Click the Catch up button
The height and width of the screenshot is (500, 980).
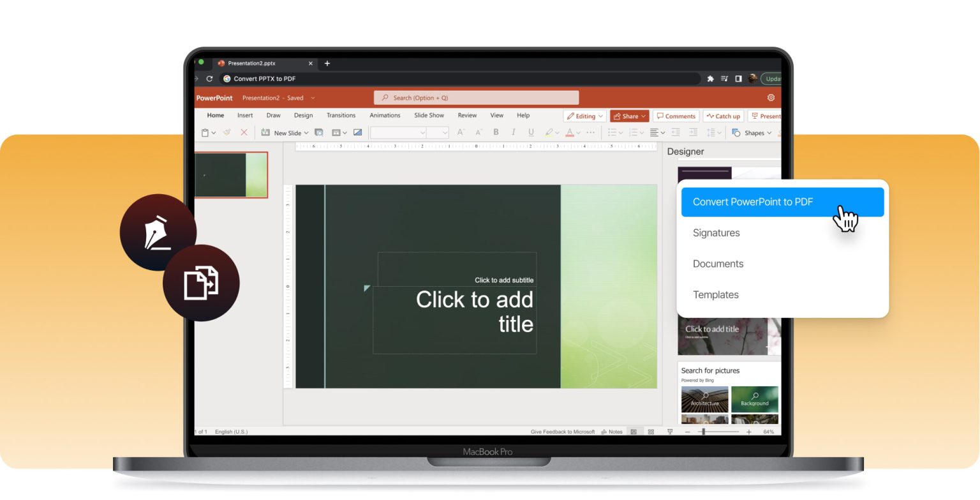pyautogui.click(x=723, y=116)
